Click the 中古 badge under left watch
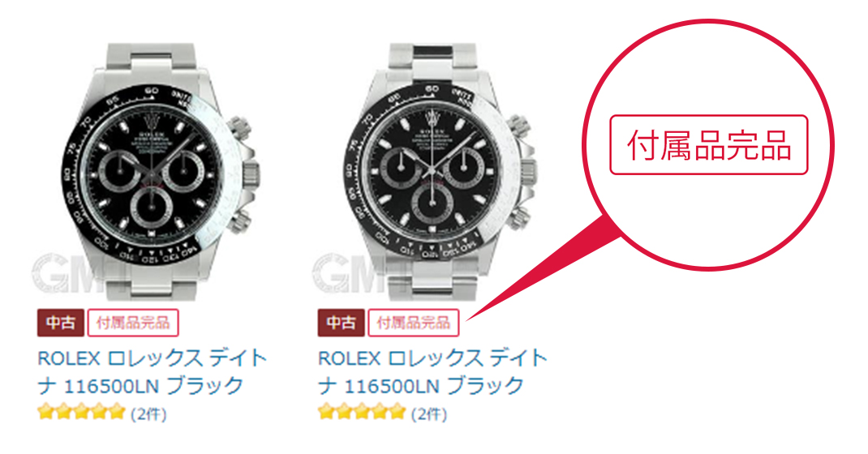This screenshot has height=454, width=868. pos(60,323)
